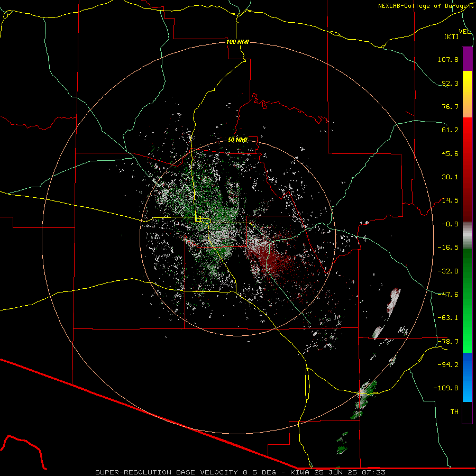This screenshot has width=476, height=476.
Task: Click the 30.1 scale value
Action: [x=450, y=177]
